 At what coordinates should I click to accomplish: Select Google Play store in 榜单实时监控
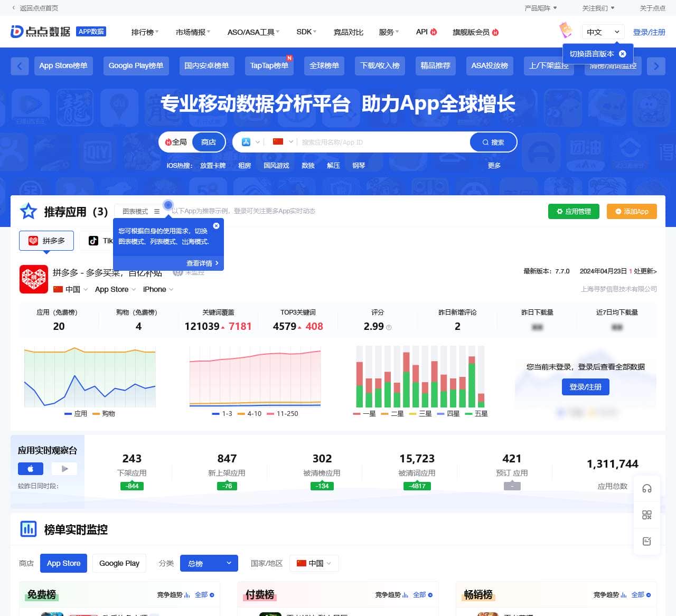click(119, 563)
